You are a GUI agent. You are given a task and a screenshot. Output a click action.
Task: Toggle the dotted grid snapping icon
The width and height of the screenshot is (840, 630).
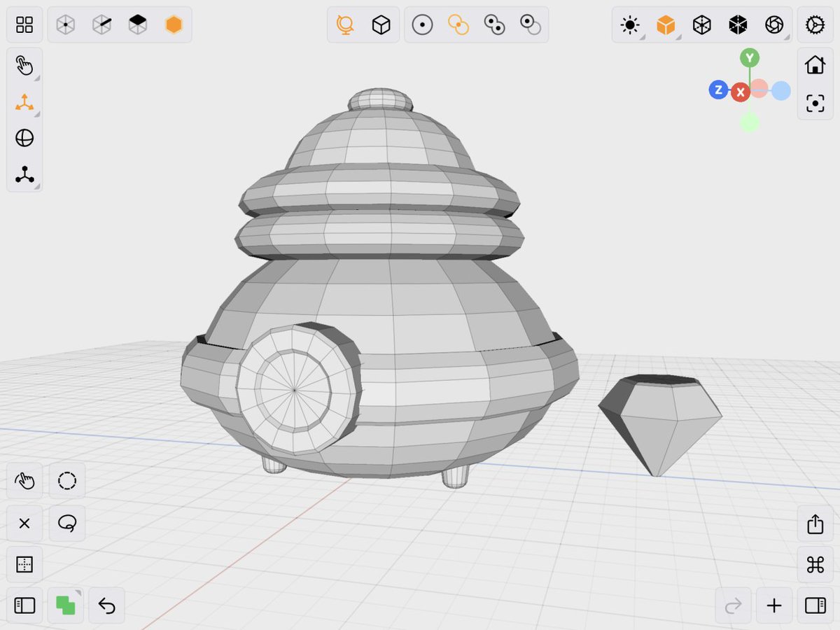[x=24, y=564]
